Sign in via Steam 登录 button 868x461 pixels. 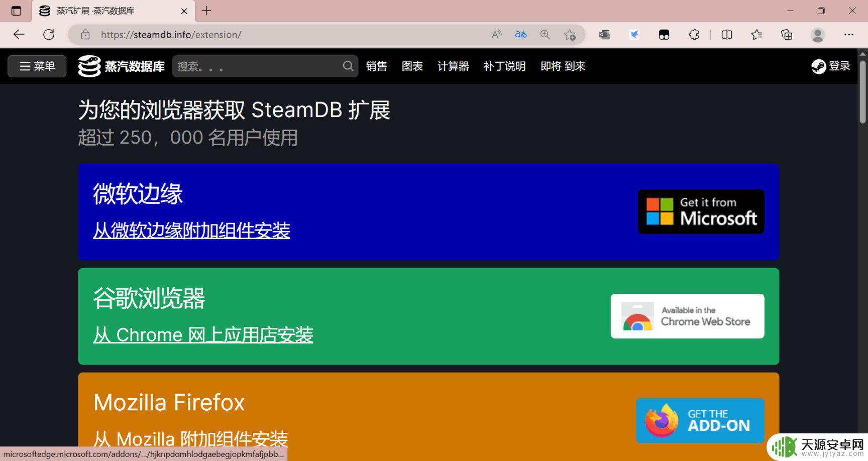(x=831, y=66)
